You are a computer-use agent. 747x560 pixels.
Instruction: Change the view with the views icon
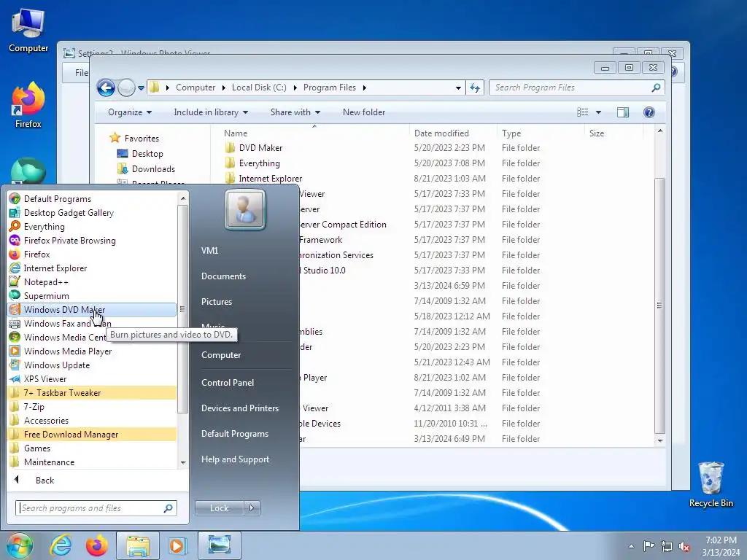[x=583, y=112]
